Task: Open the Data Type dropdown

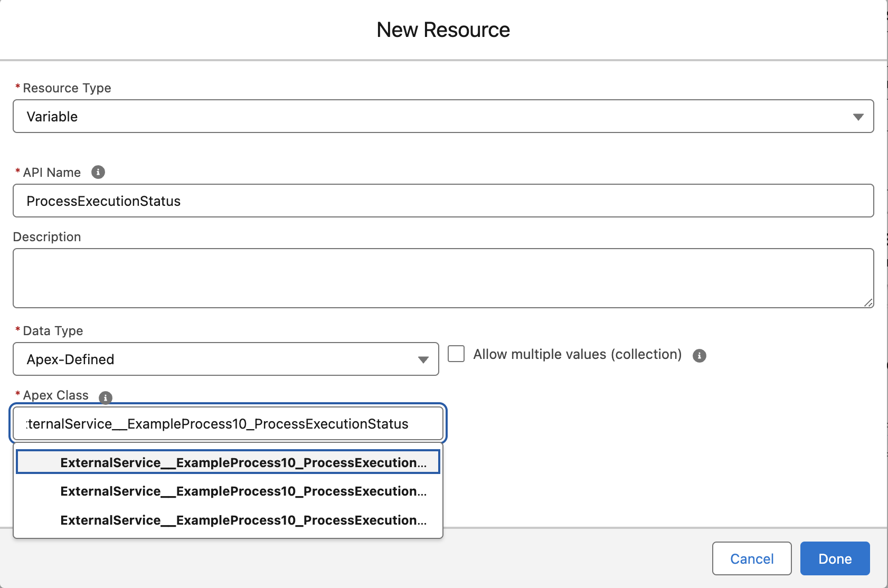Action: pos(226,359)
